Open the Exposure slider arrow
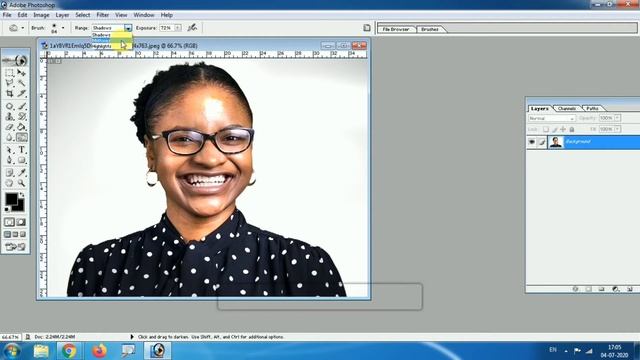The height and width of the screenshot is (360, 640). [178, 28]
